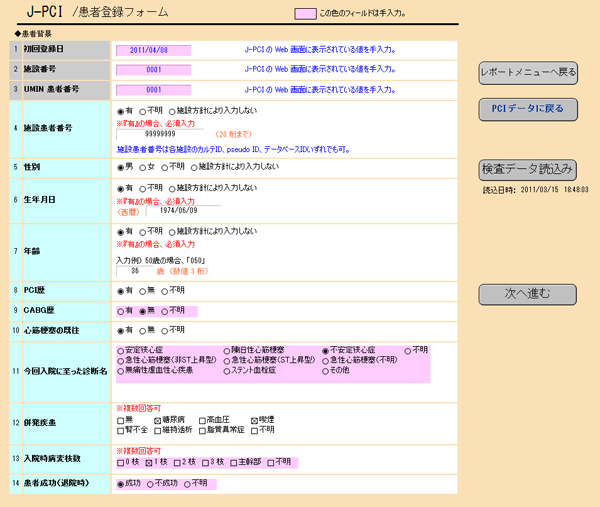Screen dimensions: 600x507
Task: Select 不明 for 患者成功(退院時)
Action: [187, 485]
